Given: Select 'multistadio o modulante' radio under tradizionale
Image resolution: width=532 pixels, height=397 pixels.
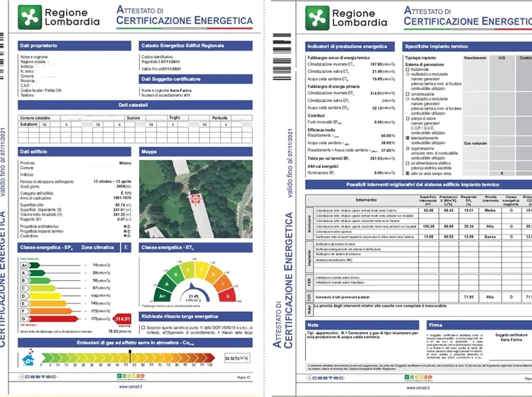Looking at the screenshot, I should click(x=408, y=74).
